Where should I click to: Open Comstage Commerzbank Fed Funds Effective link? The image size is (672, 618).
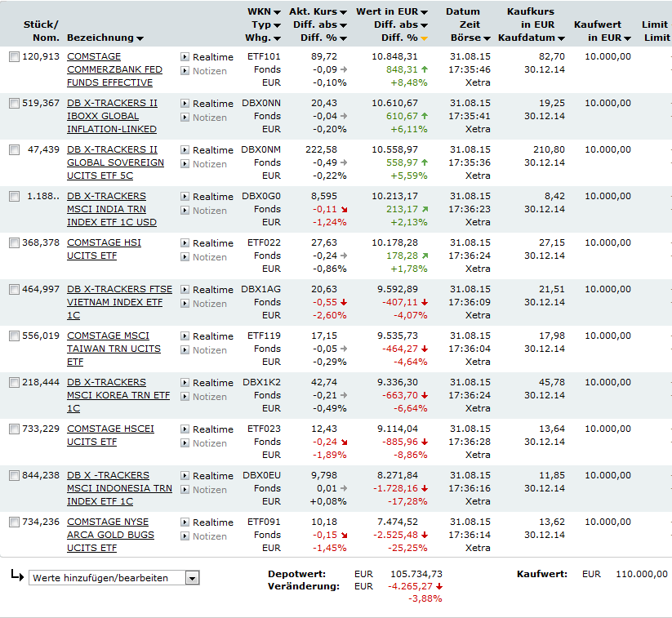(114, 69)
